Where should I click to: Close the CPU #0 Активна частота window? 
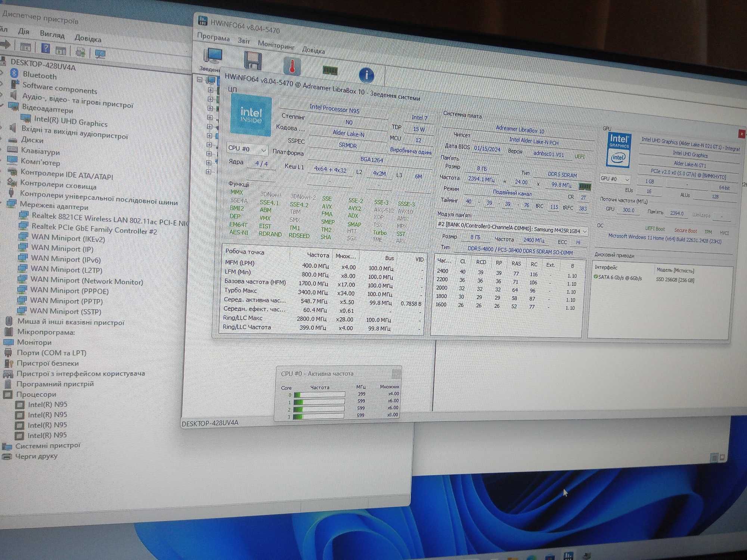click(x=396, y=373)
